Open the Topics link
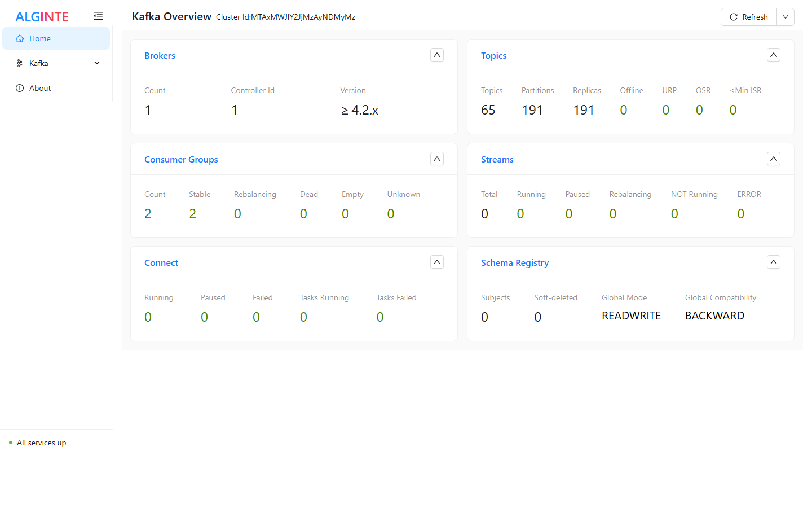The height and width of the screenshot is (508, 812). click(493, 55)
